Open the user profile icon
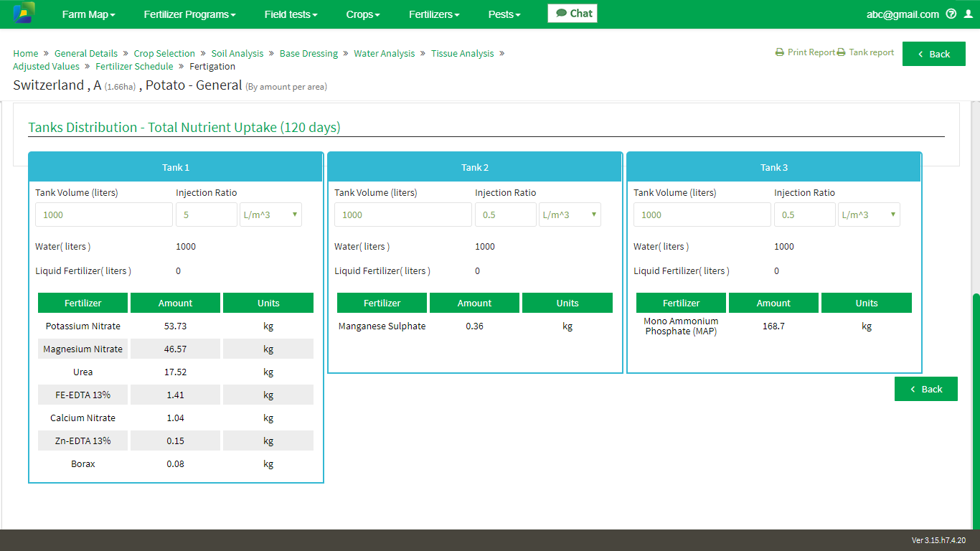Screen dimensions: 980x551 click(x=969, y=14)
